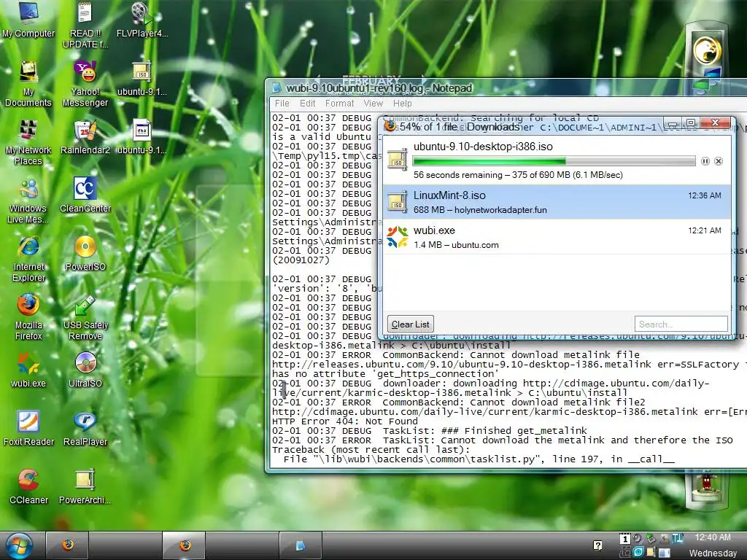Click the Clear List button
This screenshot has width=747, height=560.
[410, 324]
